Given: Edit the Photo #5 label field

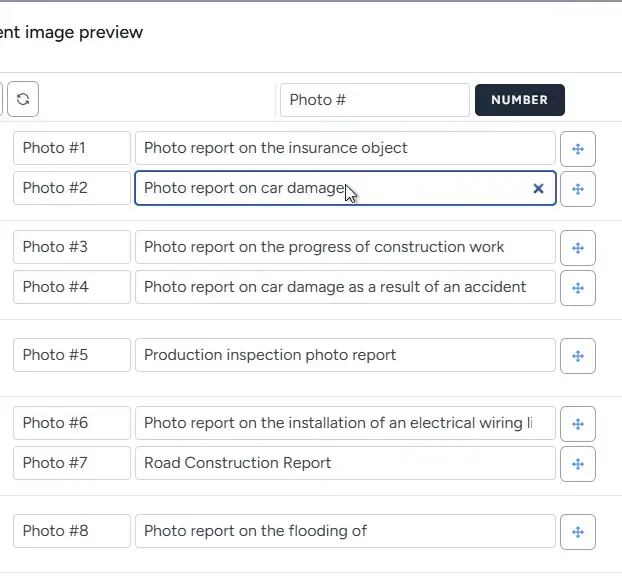Looking at the screenshot, I should pyautogui.click(x=72, y=355).
